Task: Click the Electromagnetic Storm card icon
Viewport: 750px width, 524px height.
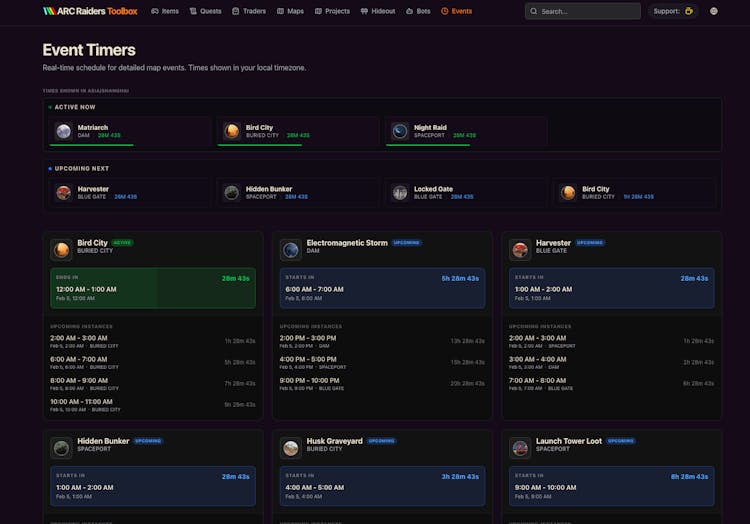Action: [x=291, y=249]
